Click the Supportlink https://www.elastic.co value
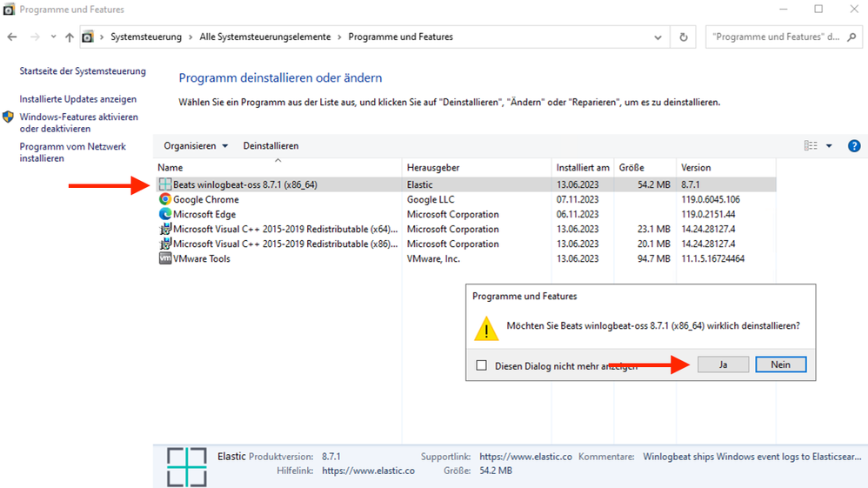Image resolution: width=868 pixels, height=488 pixels. tap(526, 457)
